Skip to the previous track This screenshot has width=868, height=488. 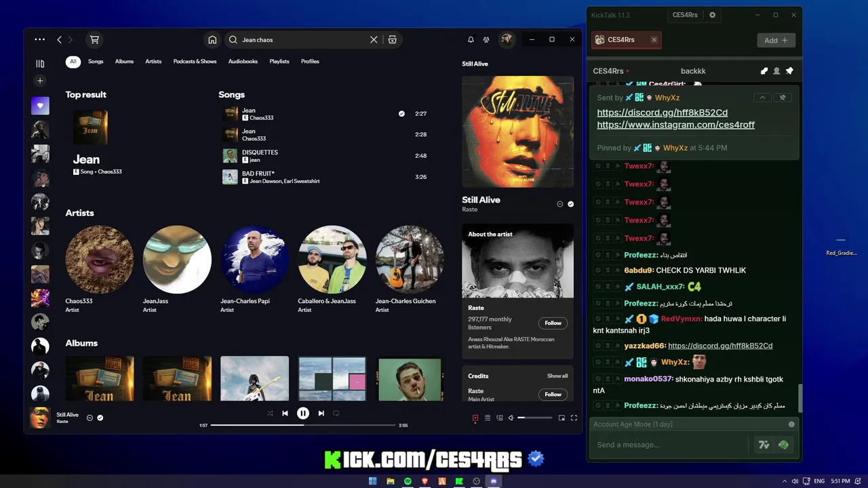tap(285, 413)
